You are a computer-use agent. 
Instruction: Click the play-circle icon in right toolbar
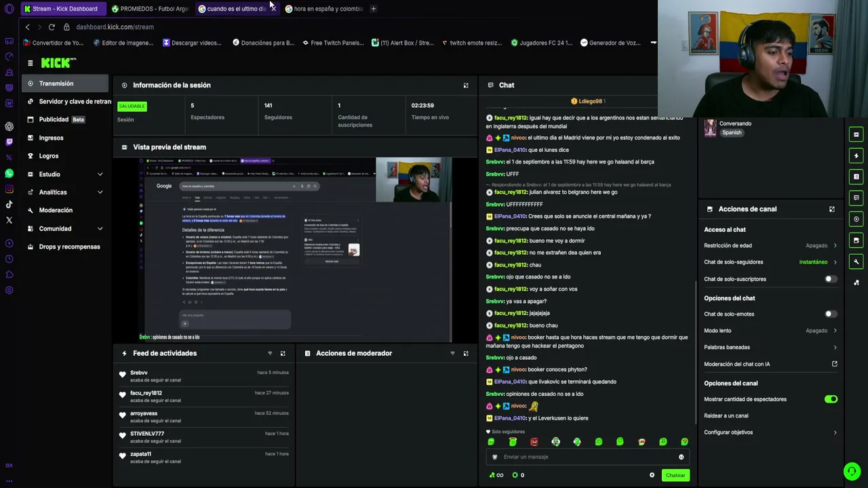click(x=856, y=219)
